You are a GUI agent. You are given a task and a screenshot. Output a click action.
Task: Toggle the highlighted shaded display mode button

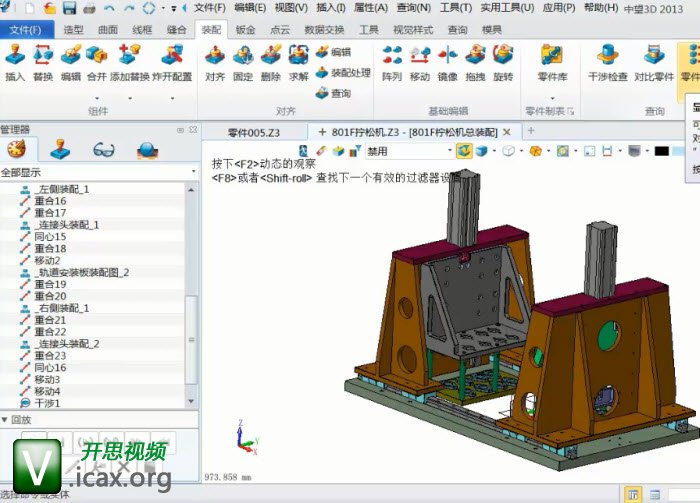pos(464,151)
